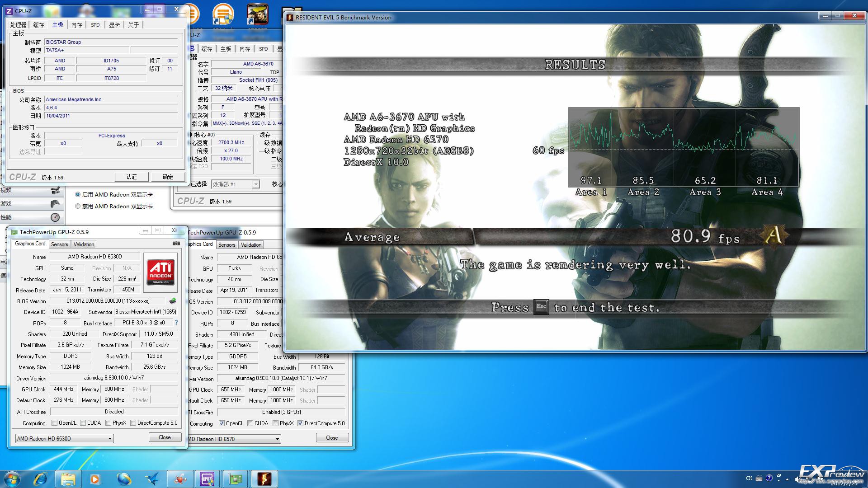Click Close button in HD 6530D GPU-Z
Screen dimensions: 868x488
tap(165, 437)
